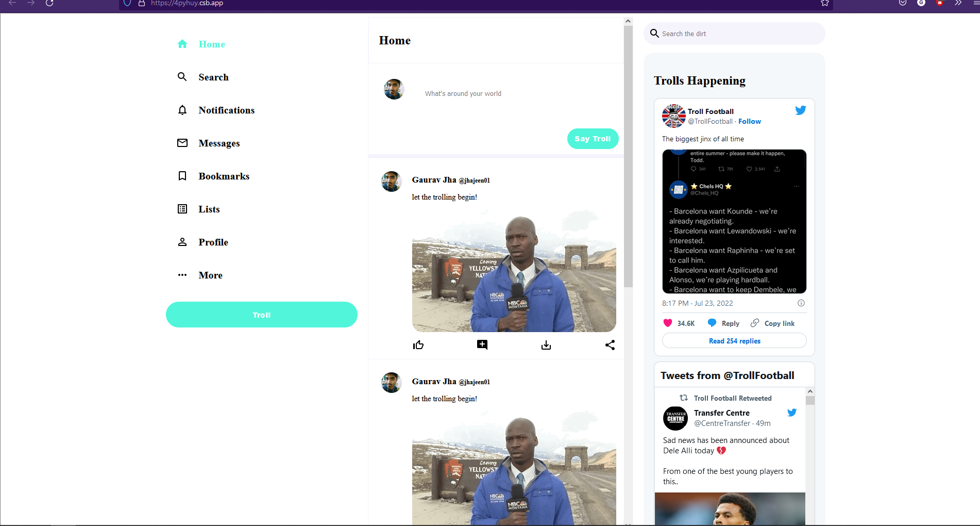The height and width of the screenshot is (526, 980).
Task: Download the post media using download icon
Action: [x=546, y=345]
